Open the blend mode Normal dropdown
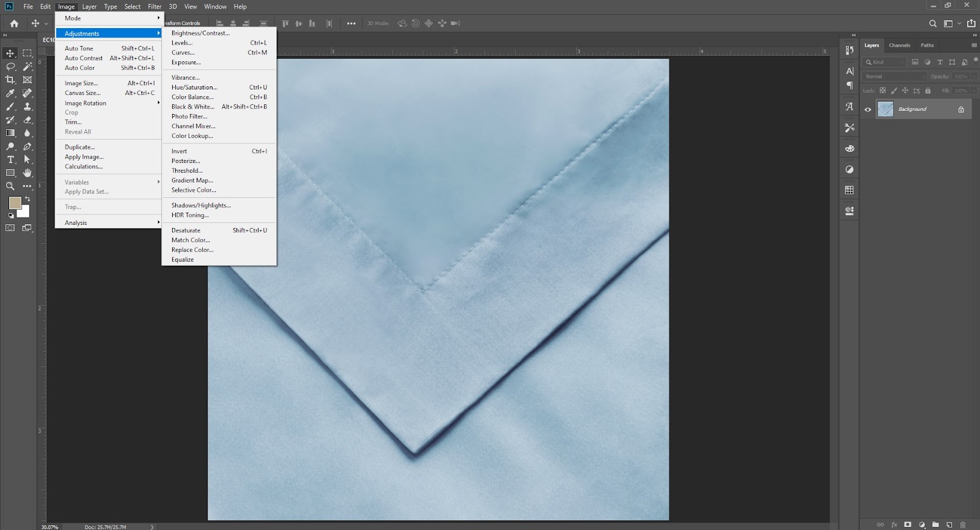The image size is (980, 530). click(x=894, y=77)
